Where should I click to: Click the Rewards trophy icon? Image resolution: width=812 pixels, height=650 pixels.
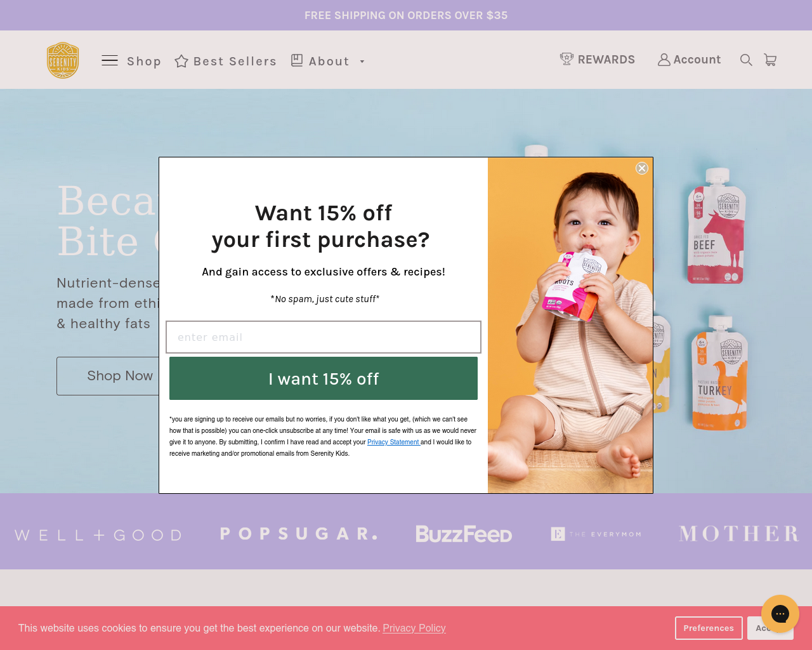(x=566, y=59)
